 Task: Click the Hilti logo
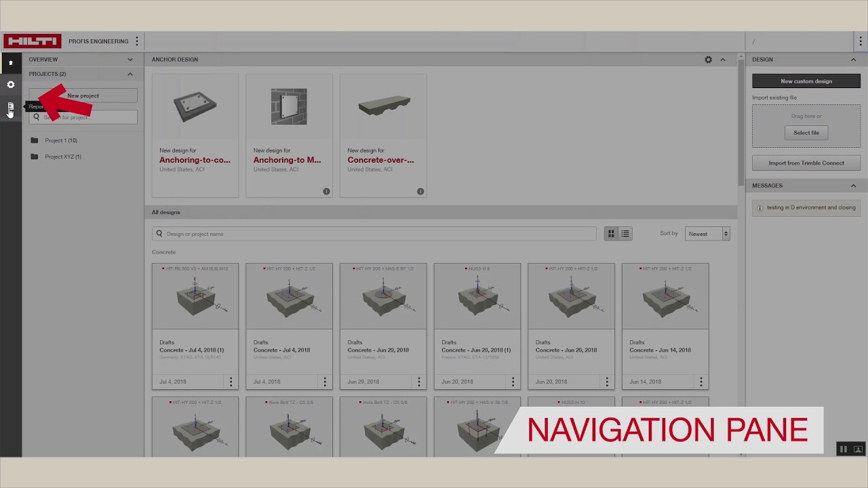pos(32,41)
